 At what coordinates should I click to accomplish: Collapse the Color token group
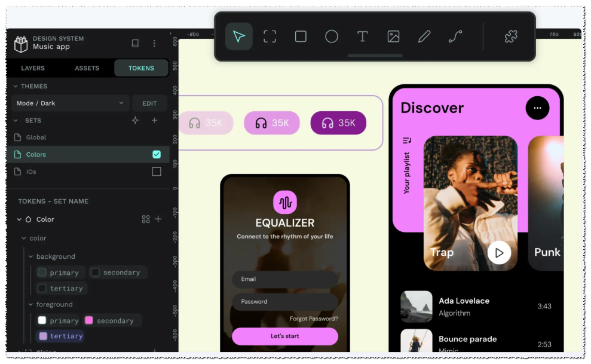[19, 219]
